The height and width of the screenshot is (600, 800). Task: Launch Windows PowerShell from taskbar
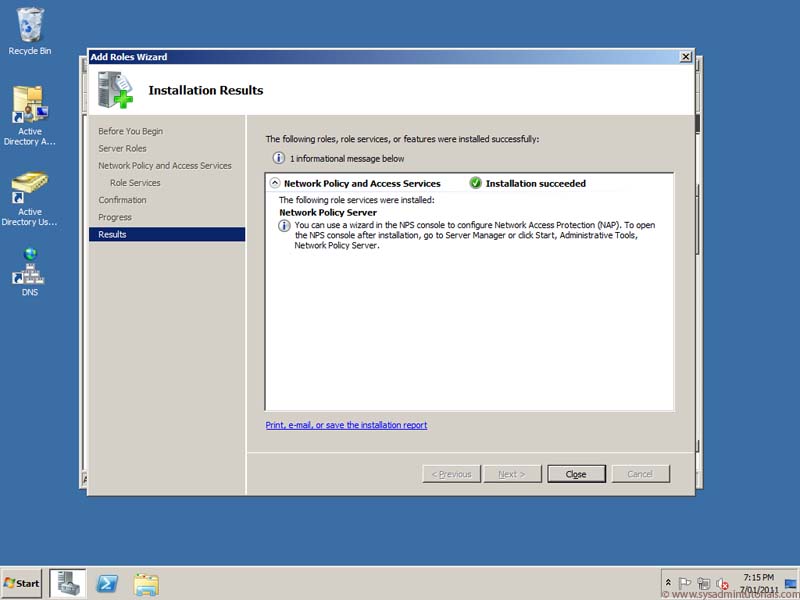click(x=107, y=584)
